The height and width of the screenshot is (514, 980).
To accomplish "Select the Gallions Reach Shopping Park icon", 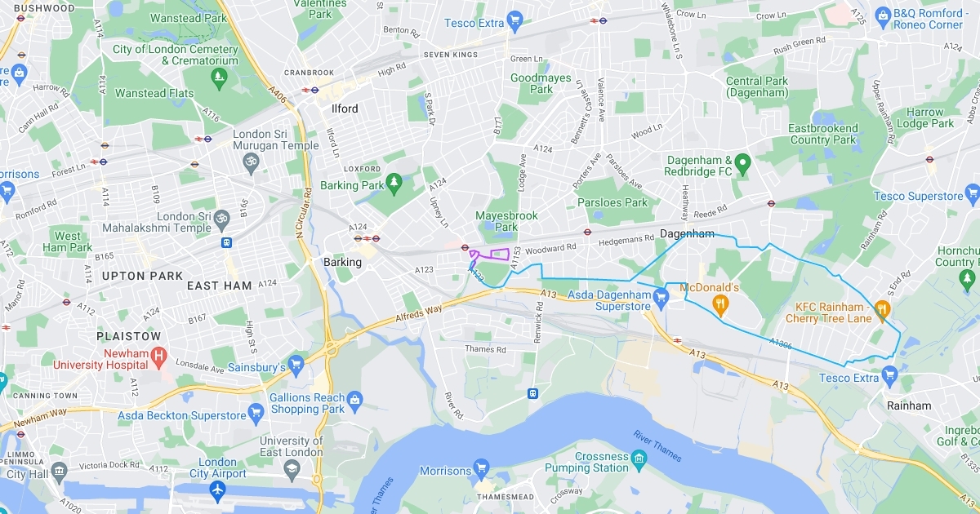I will pos(354,400).
